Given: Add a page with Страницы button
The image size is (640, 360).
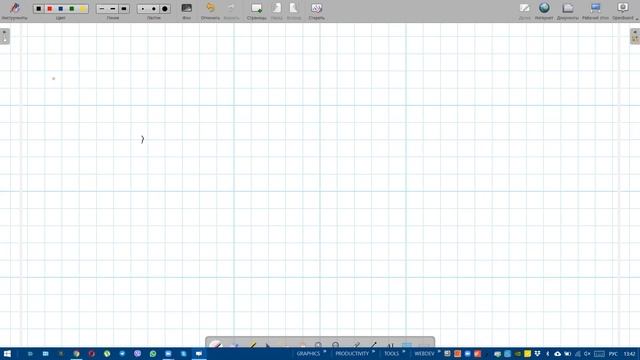Looking at the screenshot, I should pos(256,10).
